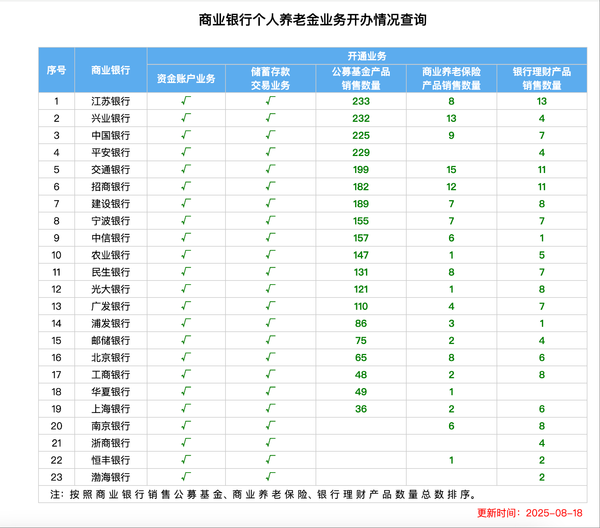Click the 公募基金产品销售数量 column header

coord(361,79)
